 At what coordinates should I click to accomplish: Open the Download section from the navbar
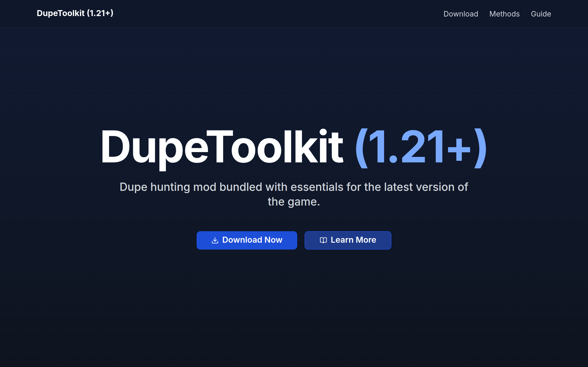click(461, 14)
